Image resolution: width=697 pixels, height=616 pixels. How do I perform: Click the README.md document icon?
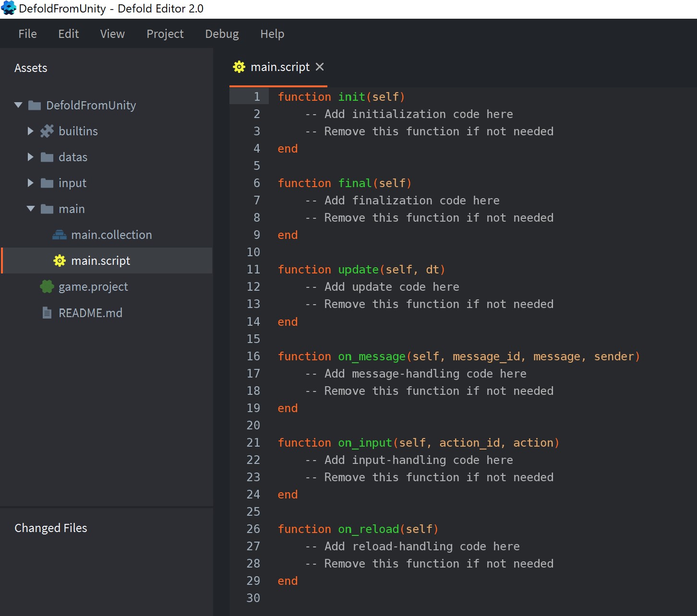[x=47, y=313]
